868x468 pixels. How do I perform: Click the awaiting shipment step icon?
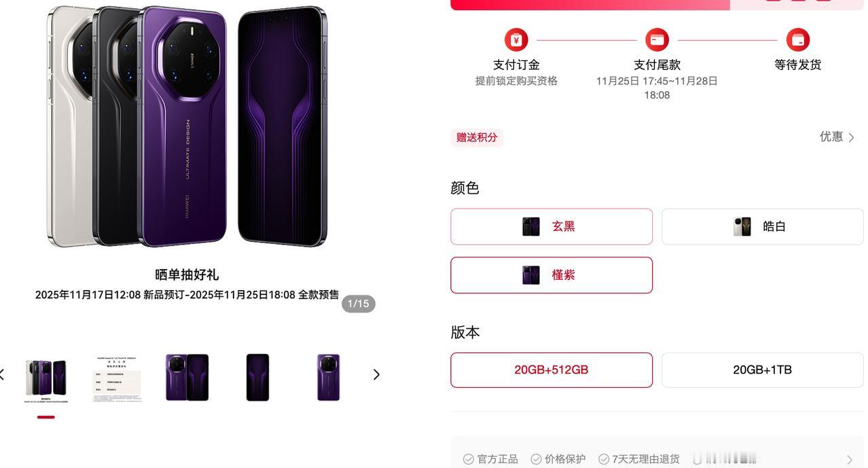click(798, 40)
